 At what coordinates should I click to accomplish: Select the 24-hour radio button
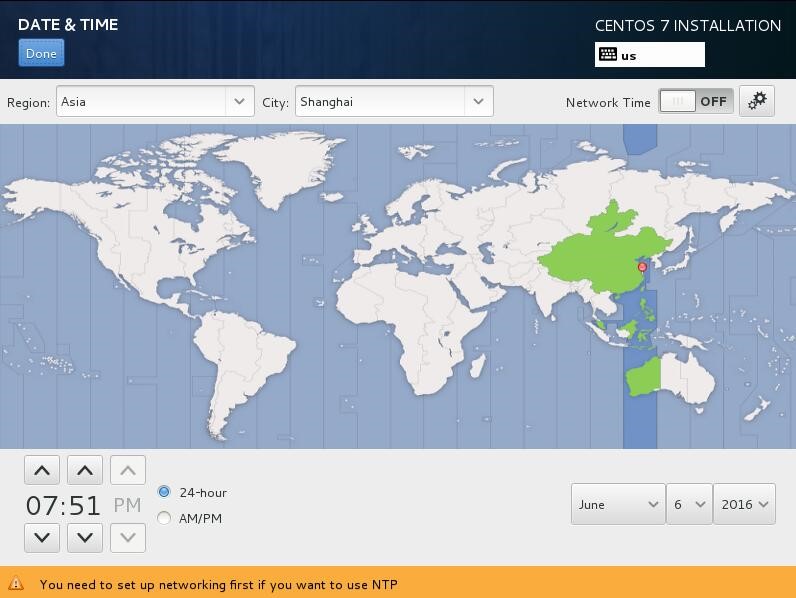pos(164,492)
